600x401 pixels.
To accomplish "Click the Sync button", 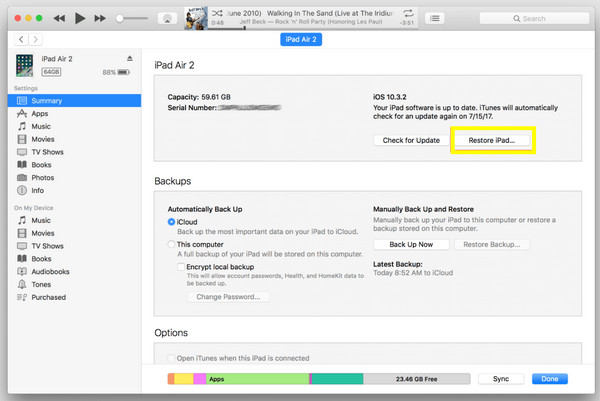I will coord(501,379).
